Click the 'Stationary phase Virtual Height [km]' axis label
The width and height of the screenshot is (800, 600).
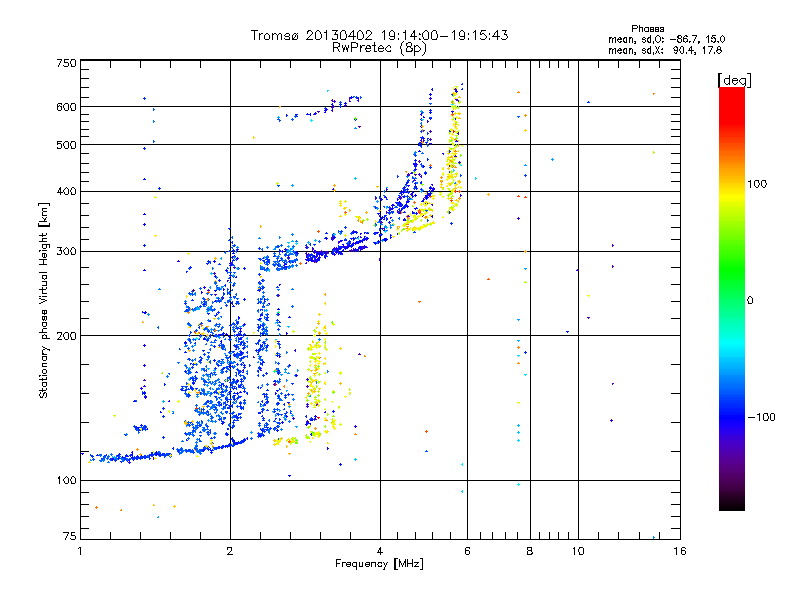coord(44,300)
